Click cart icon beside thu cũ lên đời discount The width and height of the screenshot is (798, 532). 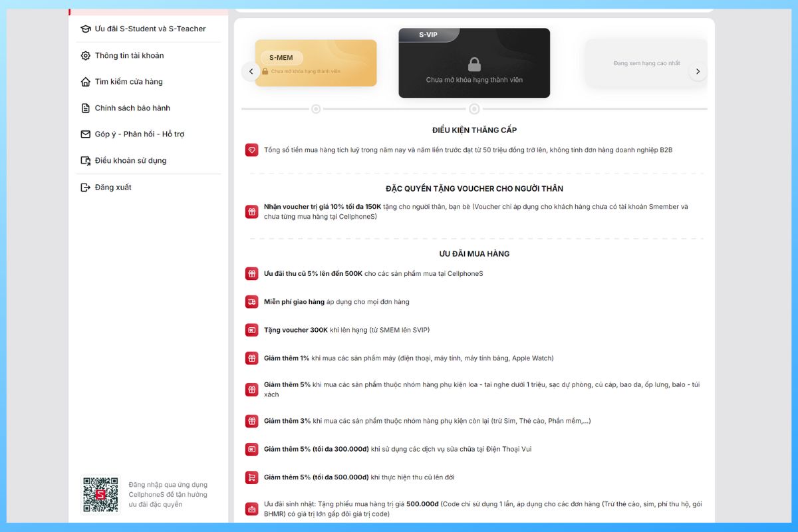click(x=251, y=477)
